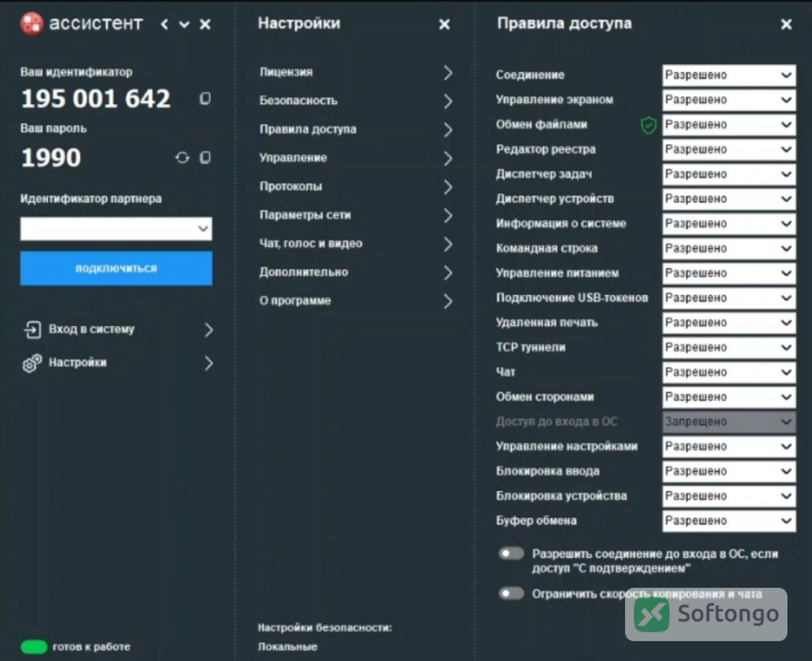Open the Безопасность settings section
812x661 pixels.
coord(356,101)
